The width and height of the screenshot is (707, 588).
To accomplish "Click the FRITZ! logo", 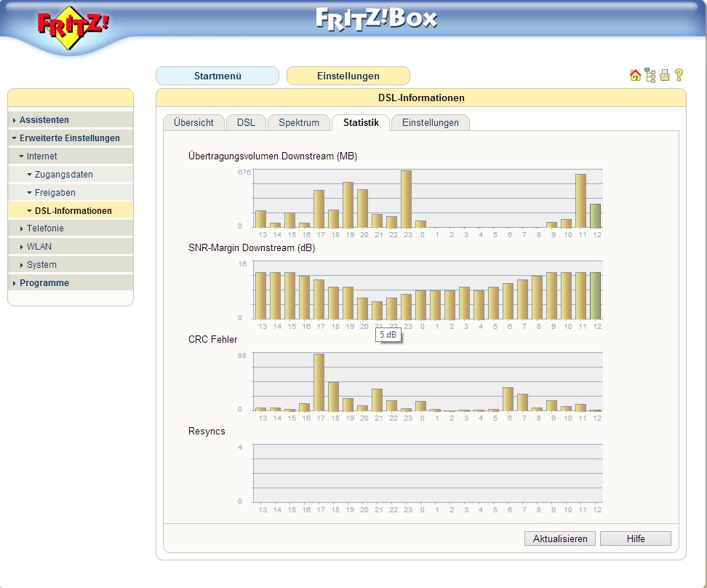I will 72,27.
